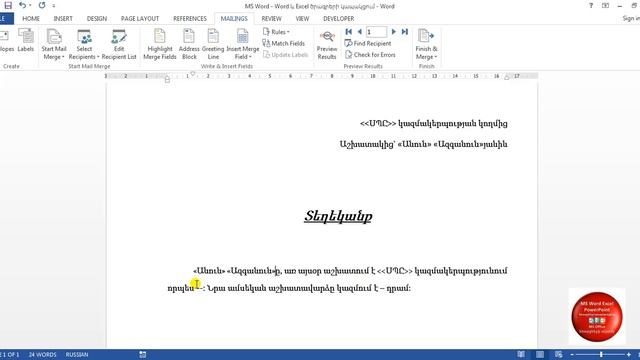The width and height of the screenshot is (640, 360).
Task: Toggle Preview Results
Action: [327, 44]
